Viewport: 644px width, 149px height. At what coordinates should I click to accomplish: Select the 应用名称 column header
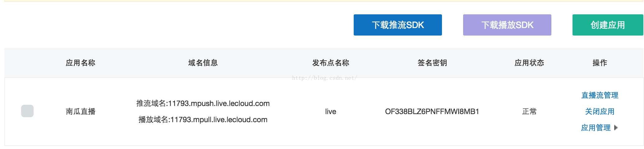point(80,63)
